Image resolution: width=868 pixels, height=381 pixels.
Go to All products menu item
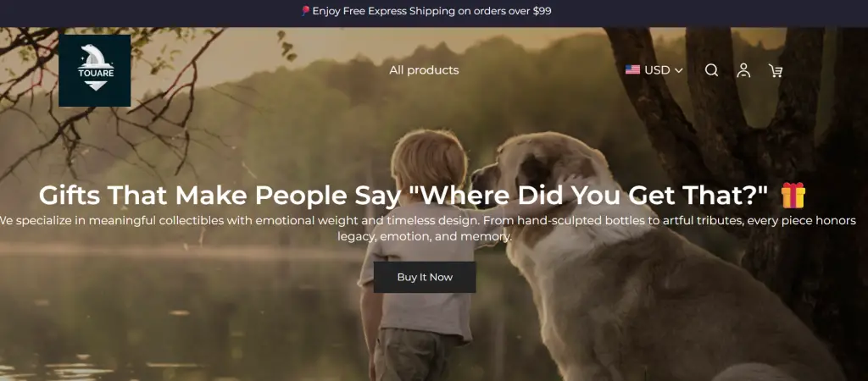(424, 70)
